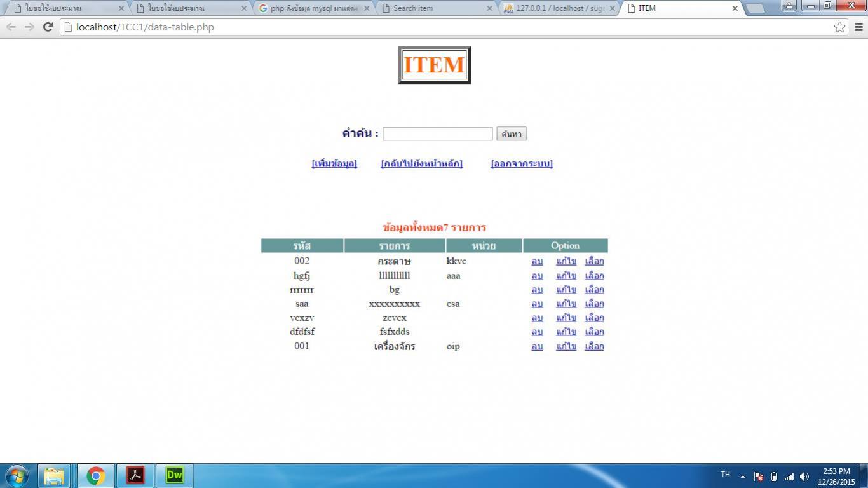Viewport: 868px width, 488px height.
Task: Edit row vcxzv with แก้ไข link
Action: pos(566,318)
